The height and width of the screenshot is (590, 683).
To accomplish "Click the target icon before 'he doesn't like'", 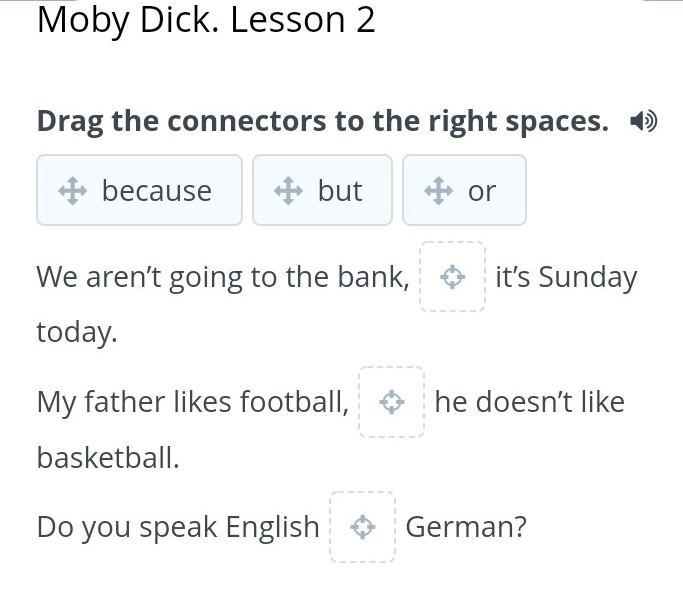I will tap(392, 402).
